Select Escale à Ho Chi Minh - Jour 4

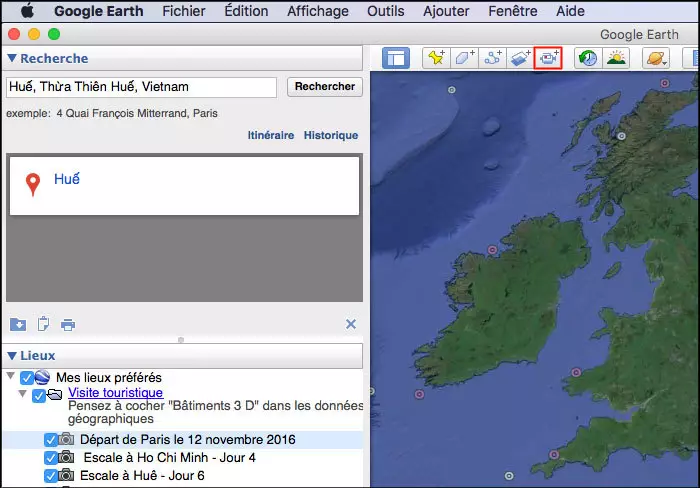pos(170,457)
